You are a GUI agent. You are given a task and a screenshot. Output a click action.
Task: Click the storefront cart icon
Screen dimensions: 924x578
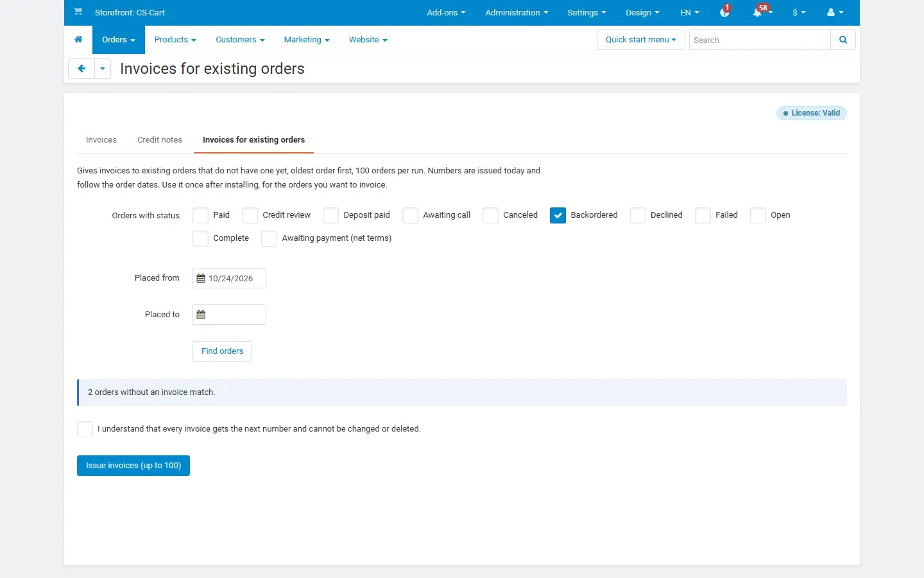[78, 12]
